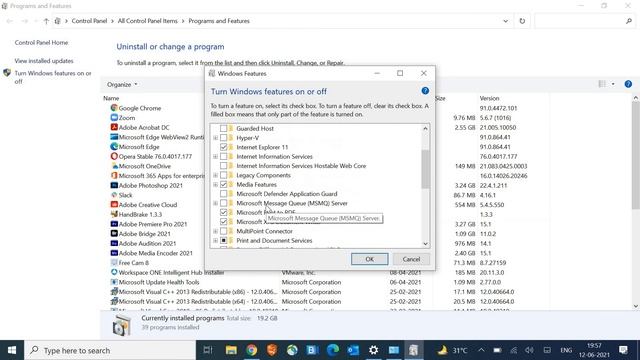640x360 pixels.
Task: Uncheck the Media Features checkbox
Action: (223, 184)
